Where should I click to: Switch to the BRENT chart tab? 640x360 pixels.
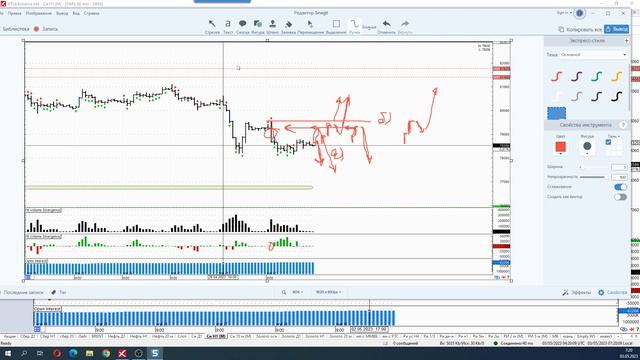click(x=97, y=336)
